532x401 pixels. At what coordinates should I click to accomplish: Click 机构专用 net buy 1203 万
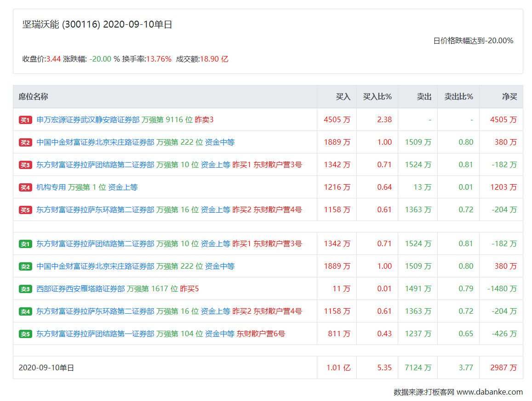tap(503, 187)
